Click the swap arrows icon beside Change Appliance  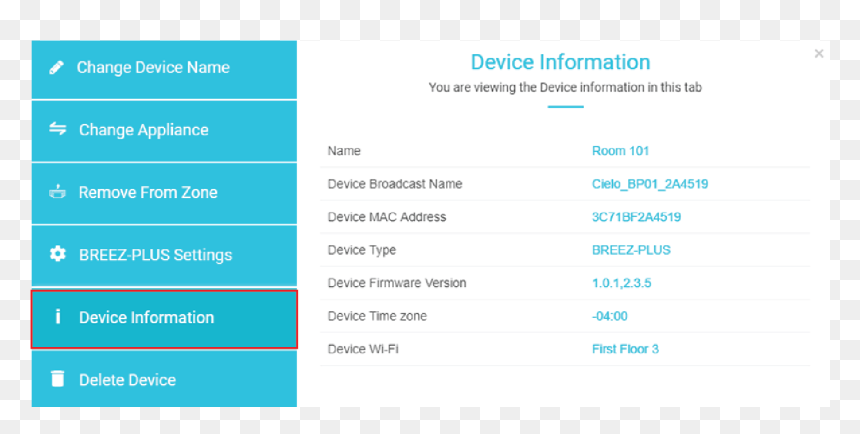pyautogui.click(x=58, y=129)
